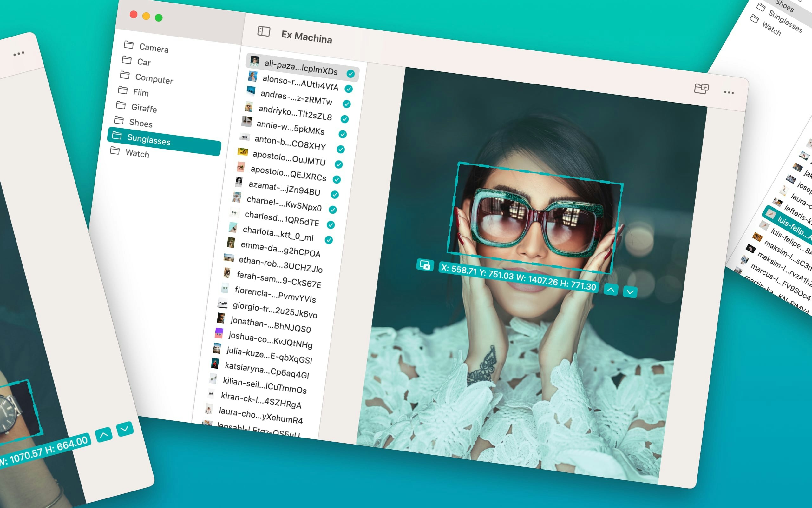Click the checkmark on the andriyko...Tlt2sZL8 row
The image size is (812, 508).
344,119
